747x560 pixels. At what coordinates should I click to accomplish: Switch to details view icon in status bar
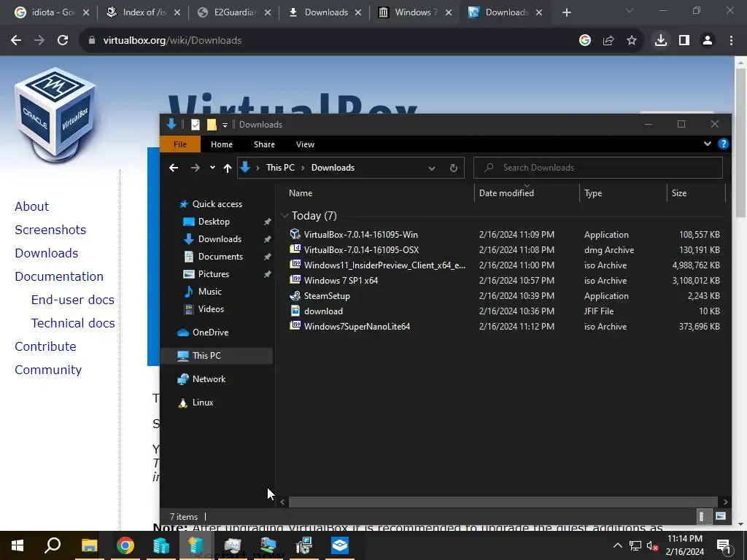[701, 516]
